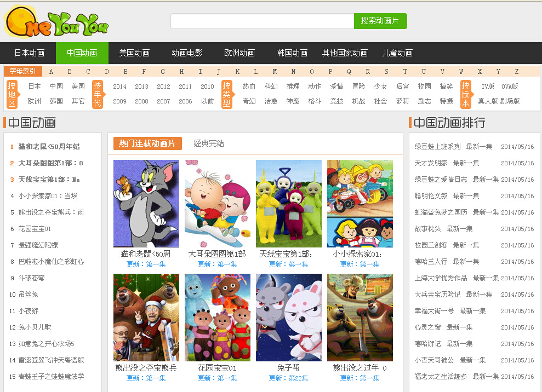
Task: Filter genre by 搞笑
Action: (x=446, y=87)
